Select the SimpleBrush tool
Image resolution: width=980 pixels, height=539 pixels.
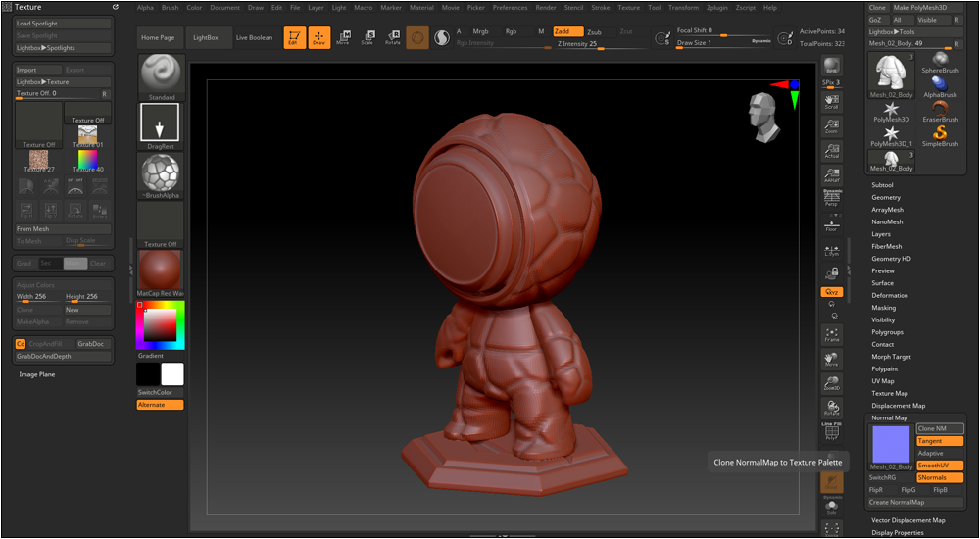coord(940,136)
